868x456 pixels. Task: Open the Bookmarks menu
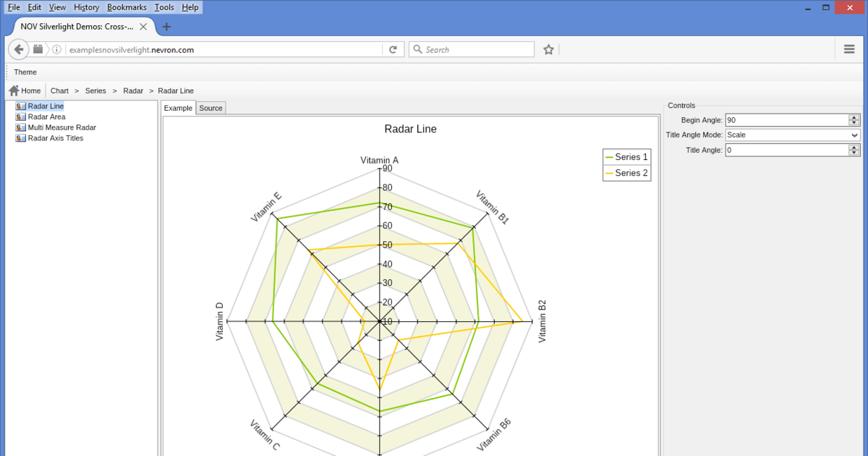[x=127, y=7]
